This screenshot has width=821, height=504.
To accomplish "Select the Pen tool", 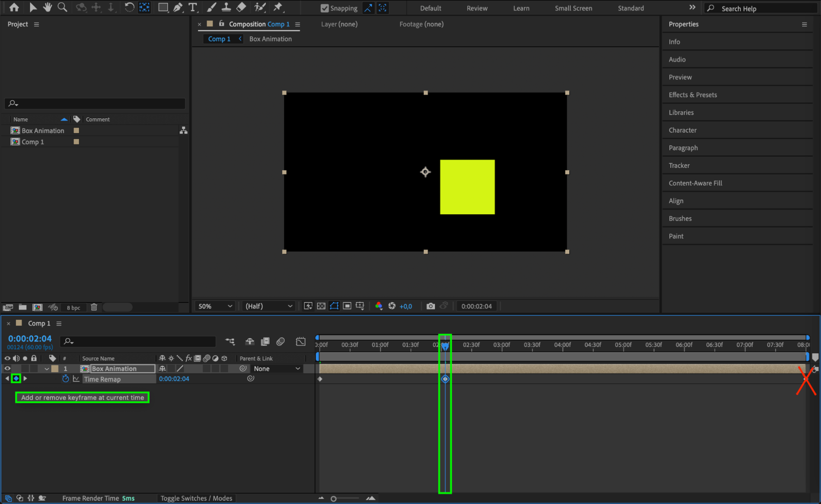I will 178,7.
